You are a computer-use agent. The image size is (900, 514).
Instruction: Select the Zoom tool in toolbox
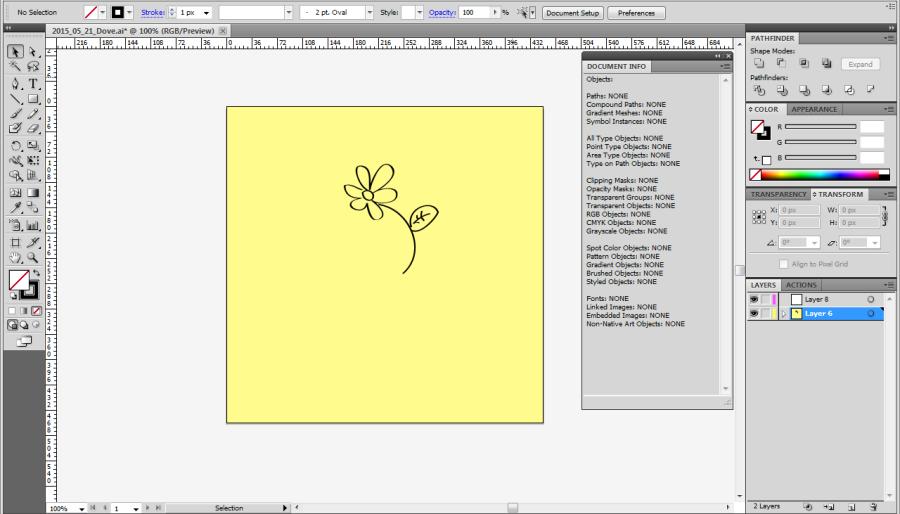33,258
